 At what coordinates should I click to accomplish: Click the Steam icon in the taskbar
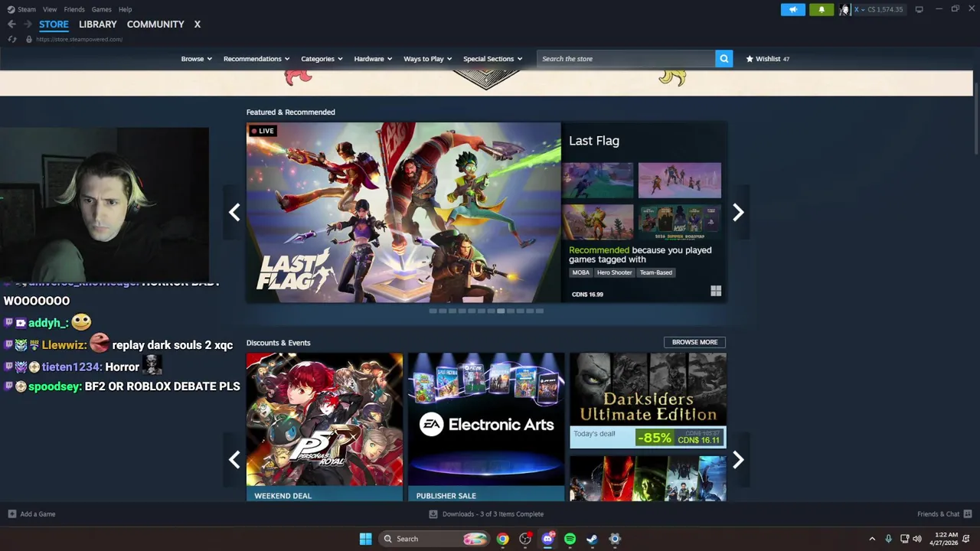(592, 539)
